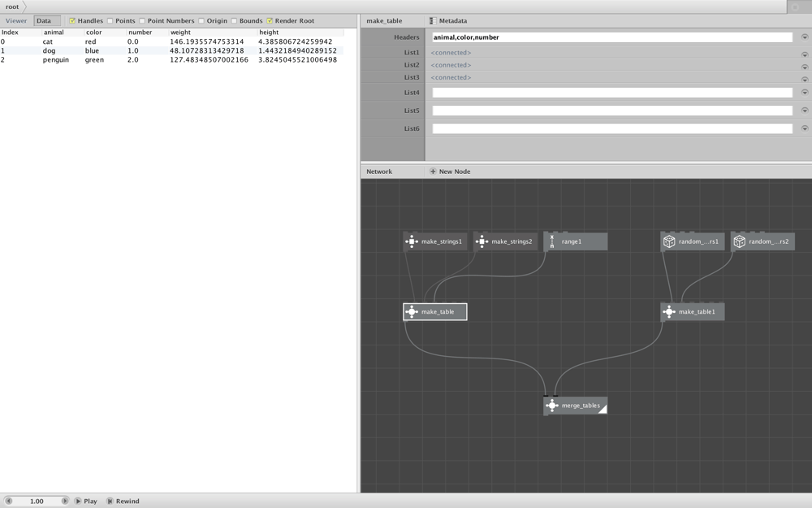Enable the Bounds checkbox
The width and height of the screenshot is (812, 508).
pyautogui.click(x=234, y=21)
